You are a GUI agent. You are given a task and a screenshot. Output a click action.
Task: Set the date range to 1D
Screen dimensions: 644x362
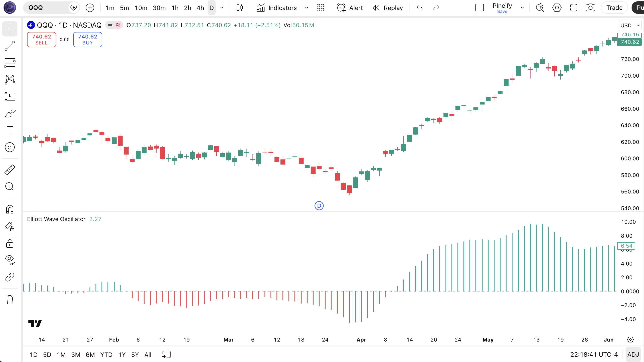(34, 355)
